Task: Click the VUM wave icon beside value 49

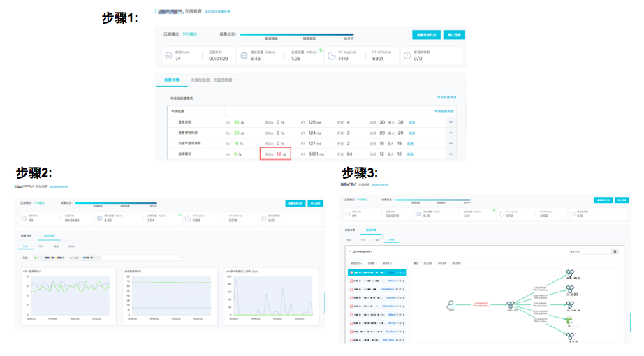Action: tap(24, 218)
